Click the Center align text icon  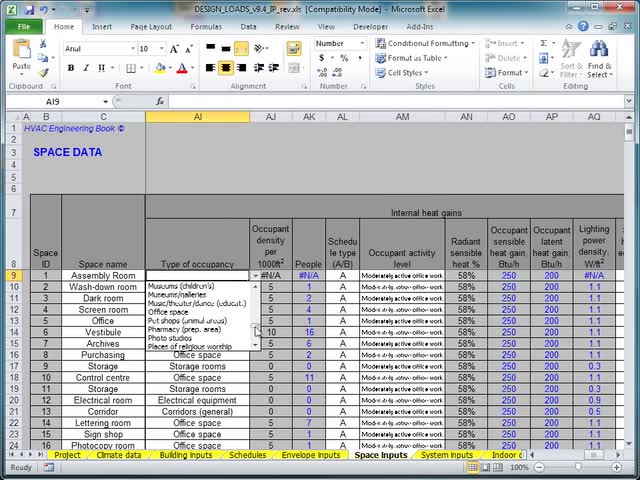[x=226, y=68]
